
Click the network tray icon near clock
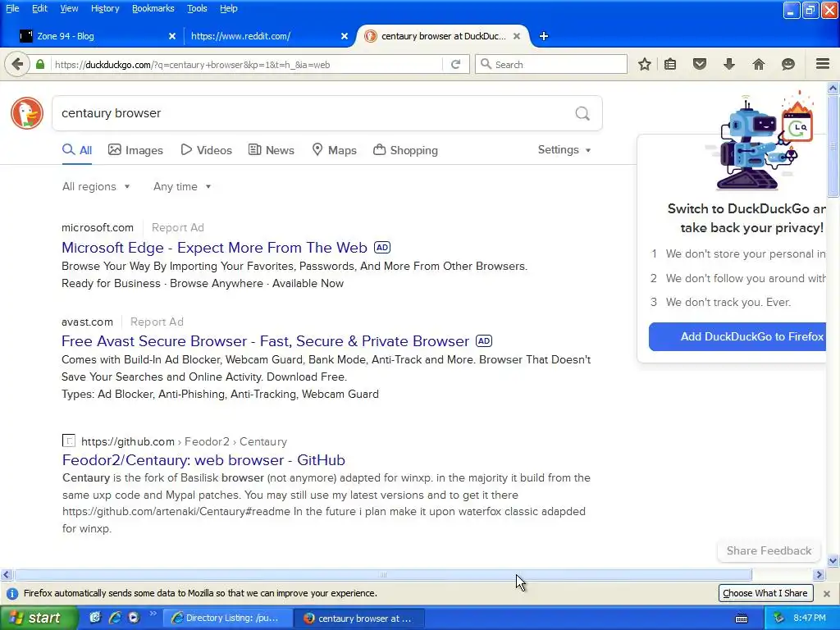(x=778, y=618)
